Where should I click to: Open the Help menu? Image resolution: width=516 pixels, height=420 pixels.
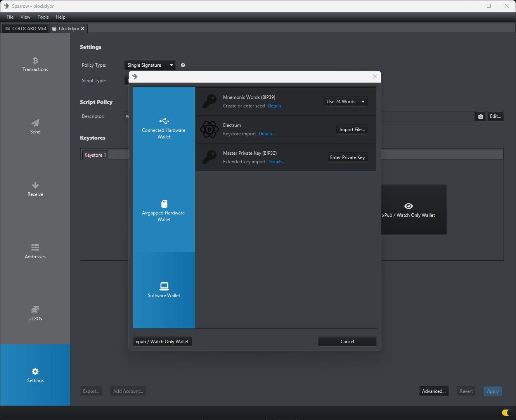pyautogui.click(x=61, y=17)
